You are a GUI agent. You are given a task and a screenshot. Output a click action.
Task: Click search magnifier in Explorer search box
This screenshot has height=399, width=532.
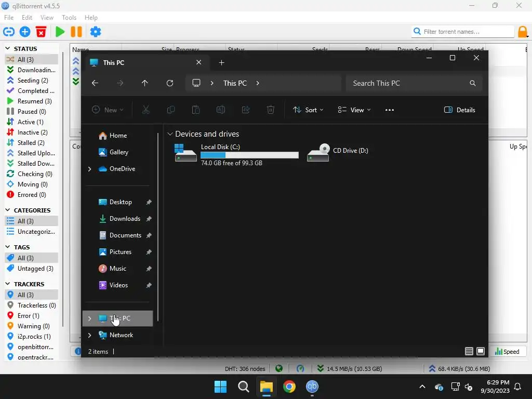coord(473,83)
